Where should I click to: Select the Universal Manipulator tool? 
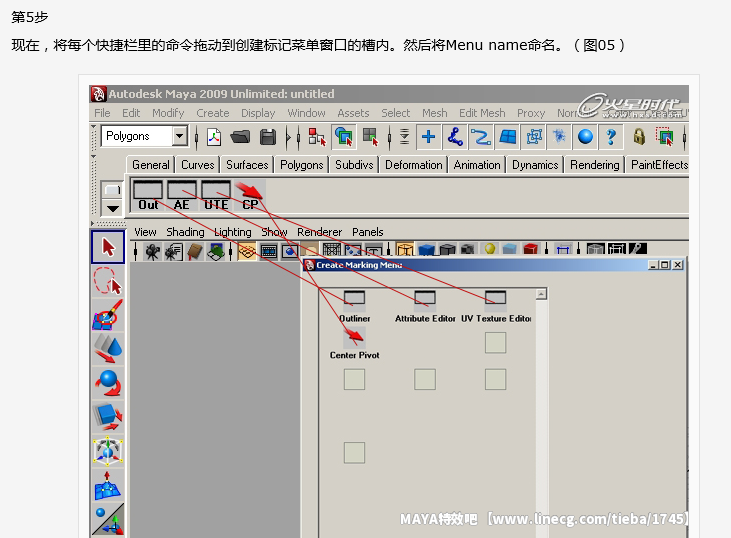[108, 451]
